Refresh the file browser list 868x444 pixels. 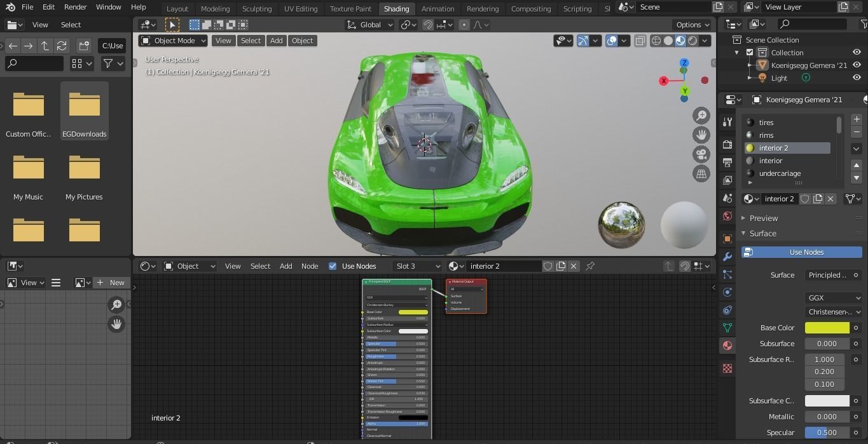[x=62, y=46]
